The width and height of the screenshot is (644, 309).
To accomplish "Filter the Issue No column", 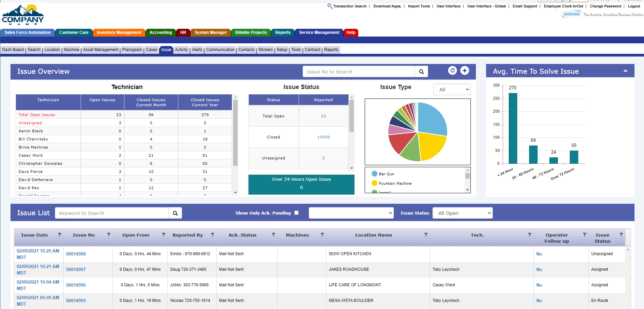I will [109, 235].
